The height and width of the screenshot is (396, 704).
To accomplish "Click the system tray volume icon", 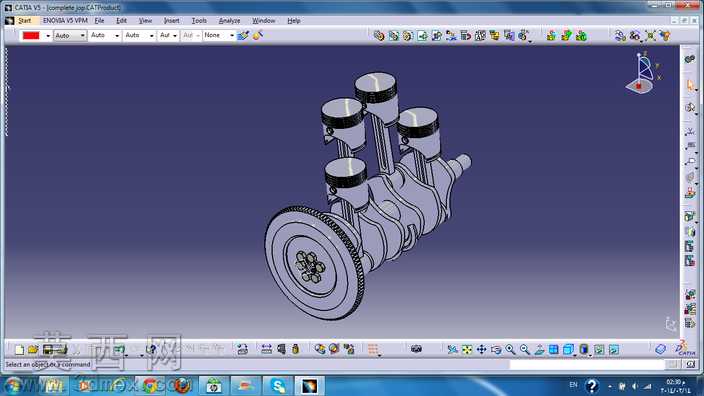I will coord(634,386).
